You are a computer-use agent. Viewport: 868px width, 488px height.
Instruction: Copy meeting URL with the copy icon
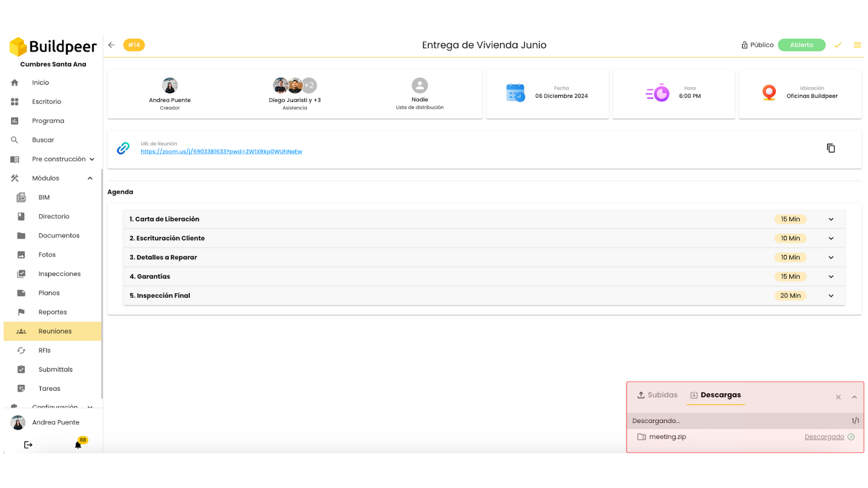(831, 148)
